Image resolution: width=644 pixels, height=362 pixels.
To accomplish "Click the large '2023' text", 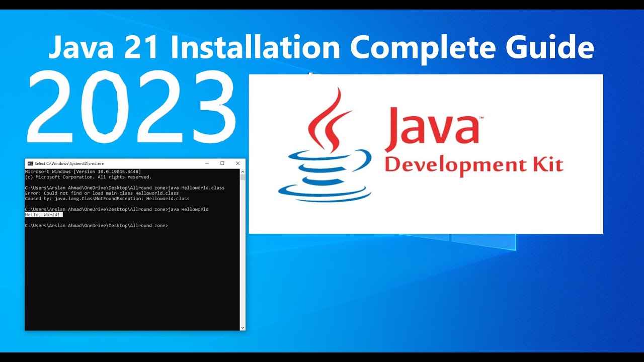I will pos(132,107).
